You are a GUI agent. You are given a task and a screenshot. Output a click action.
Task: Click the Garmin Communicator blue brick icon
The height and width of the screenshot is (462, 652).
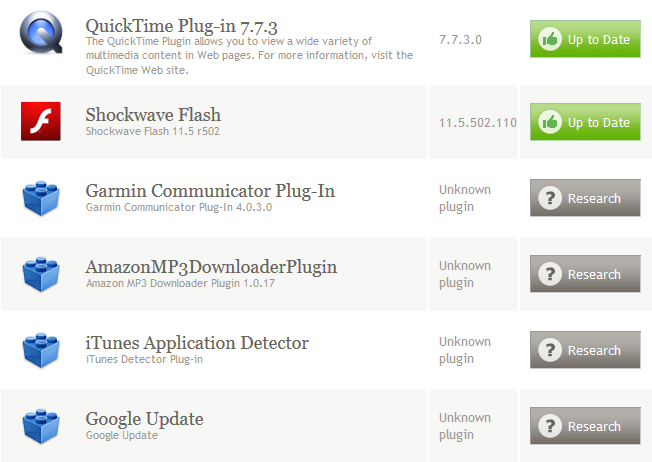click(x=40, y=198)
